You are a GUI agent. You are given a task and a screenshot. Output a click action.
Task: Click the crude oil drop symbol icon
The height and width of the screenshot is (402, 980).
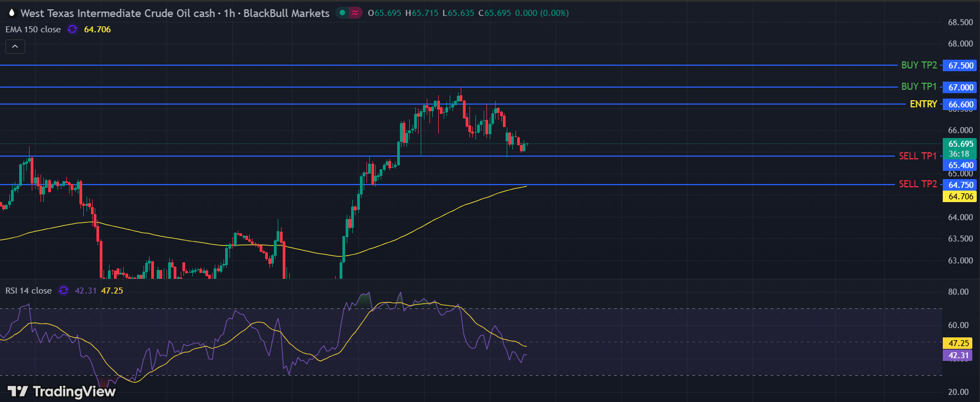(12, 13)
